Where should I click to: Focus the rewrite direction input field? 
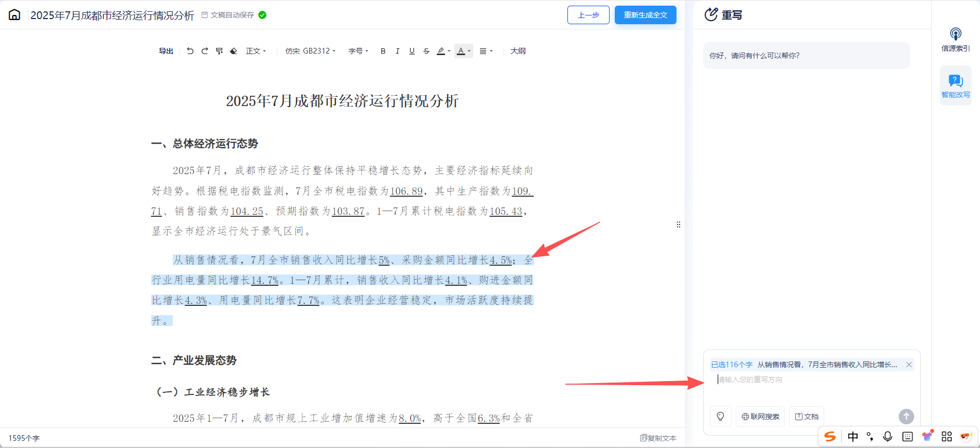[x=812, y=380]
